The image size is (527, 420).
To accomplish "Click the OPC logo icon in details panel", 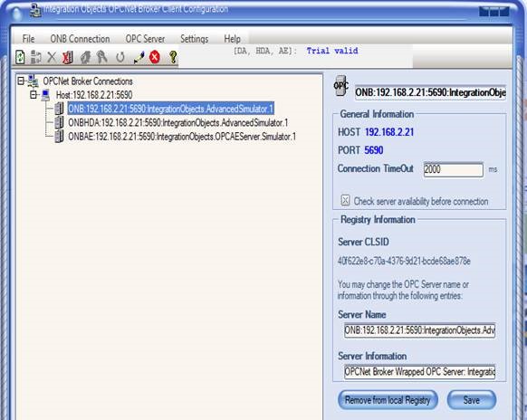I will click(x=341, y=86).
